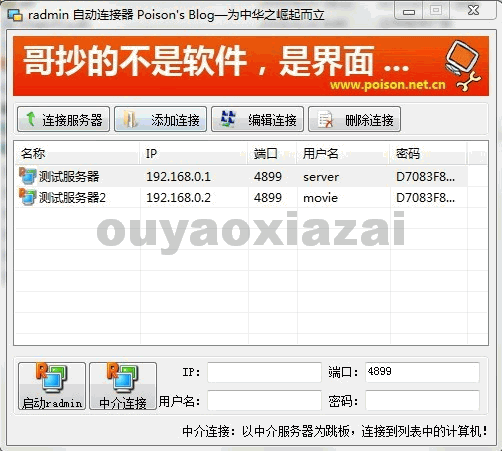Focus the 用户名 username input field
The height and width of the screenshot is (451, 502).
(264, 400)
